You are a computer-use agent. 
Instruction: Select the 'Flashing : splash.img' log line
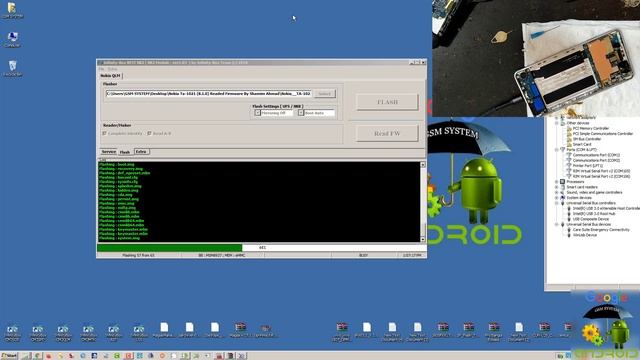point(120,186)
